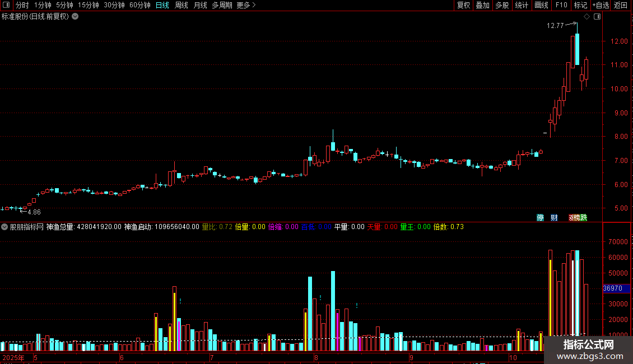Click the 返回 back button
The image size is (633, 364).
point(621,5)
